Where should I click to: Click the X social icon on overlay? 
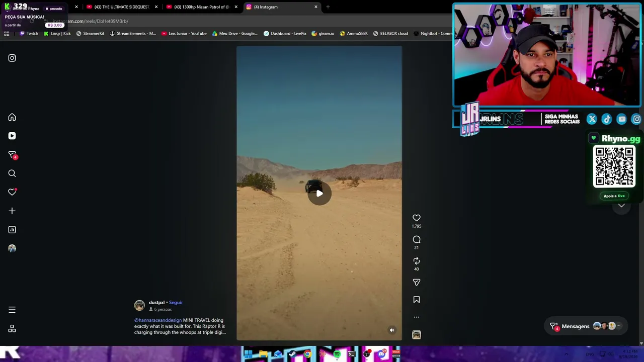tap(592, 119)
